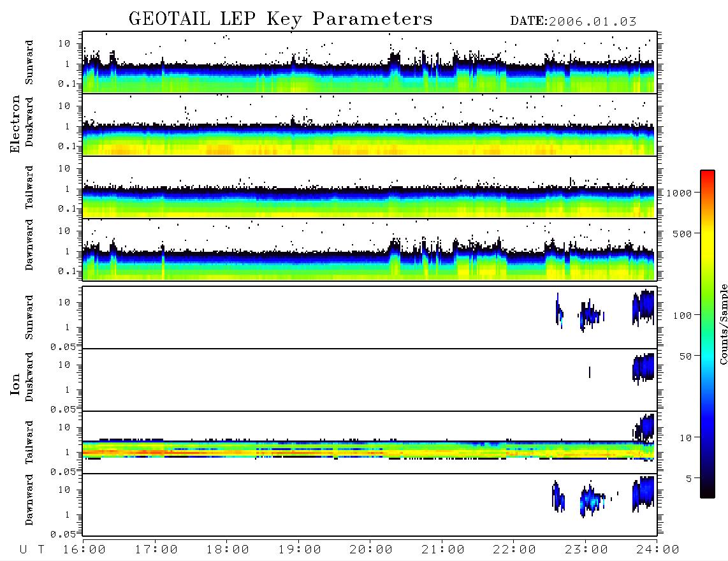Viewport: 728px width, 561px height.
Task: Click the DATE:2006.01.03 label
Action: click(573, 22)
